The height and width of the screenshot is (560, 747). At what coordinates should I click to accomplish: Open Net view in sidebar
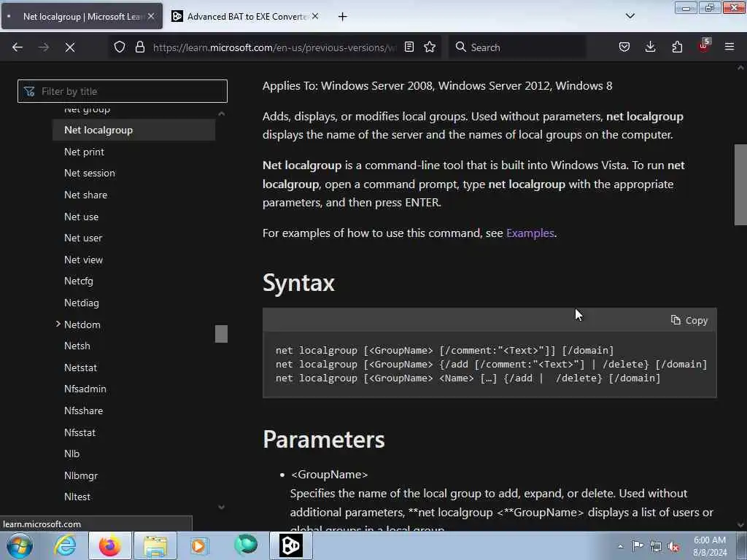point(83,260)
